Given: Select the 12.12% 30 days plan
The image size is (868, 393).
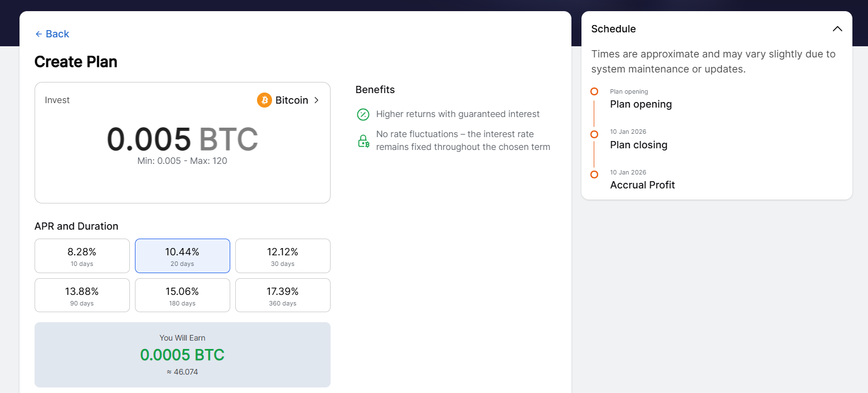Looking at the screenshot, I should pyautogui.click(x=283, y=256).
